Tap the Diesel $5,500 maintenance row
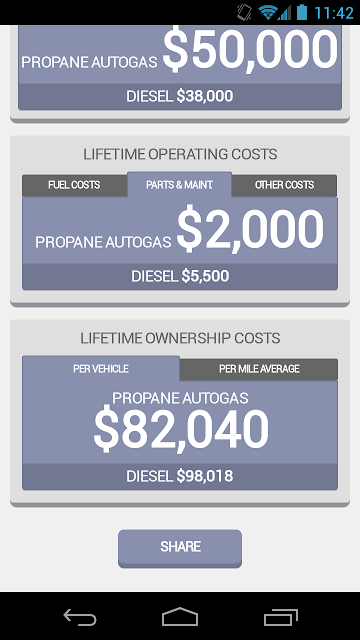The width and height of the screenshot is (360, 640). click(180, 277)
